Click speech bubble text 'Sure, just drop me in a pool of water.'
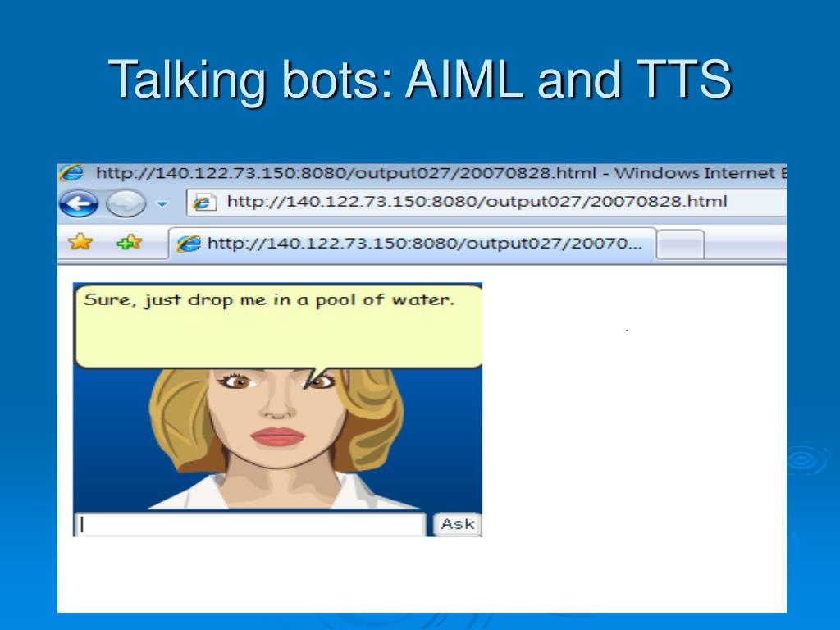This screenshot has height=630, width=840. click(x=269, y=300)
